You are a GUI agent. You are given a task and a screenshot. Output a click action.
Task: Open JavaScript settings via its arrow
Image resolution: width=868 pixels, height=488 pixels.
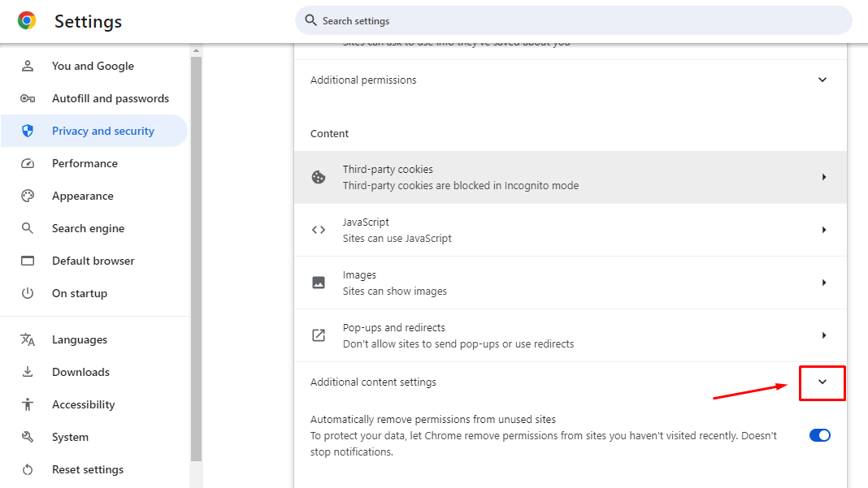pos(824,230)
